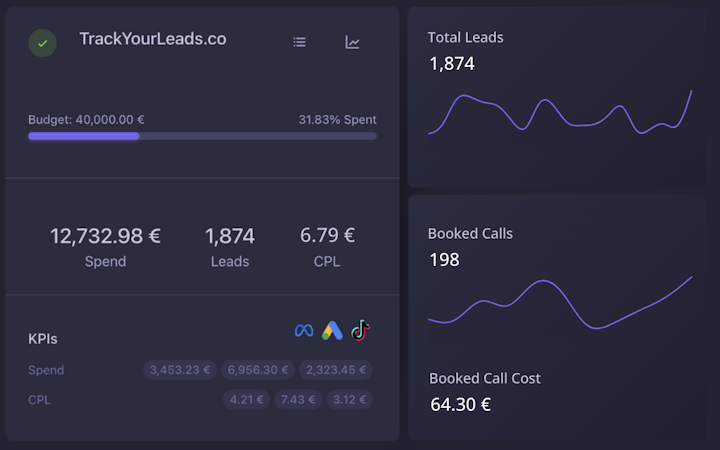Screen dimensions: 720x450
Task: Click the green checkmark status icon
Action: click(42, 43)
